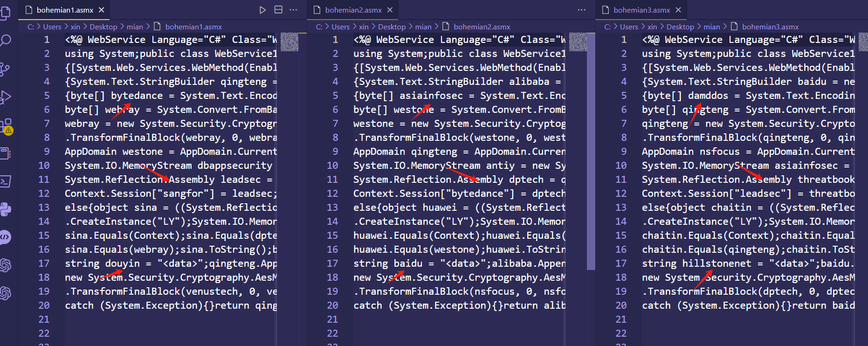
Task: Open 'Desktop' breadcrumb dropdown in bohemian3 editor
Action: pos(680,27)
